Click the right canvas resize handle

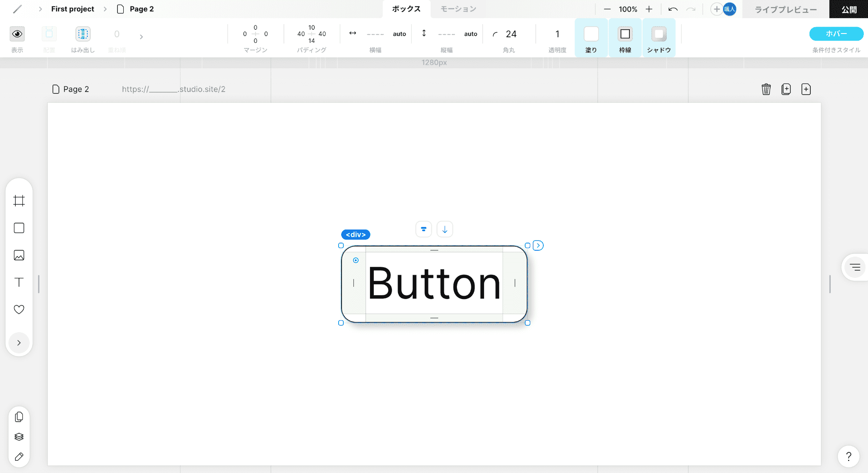830,284
